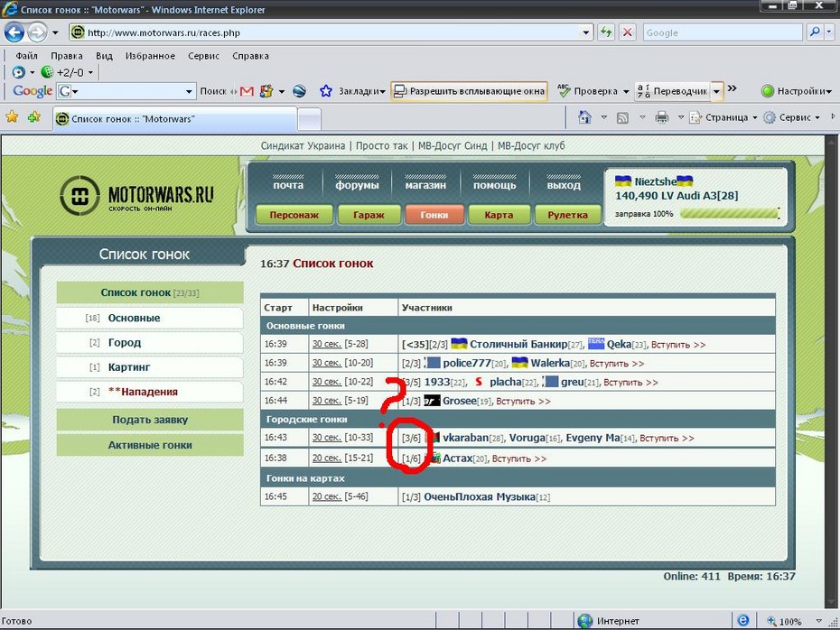Click the заправка fuel progress bar
Image resolution: width=840 pixels, height=630 pixels.
click(729, 214)
